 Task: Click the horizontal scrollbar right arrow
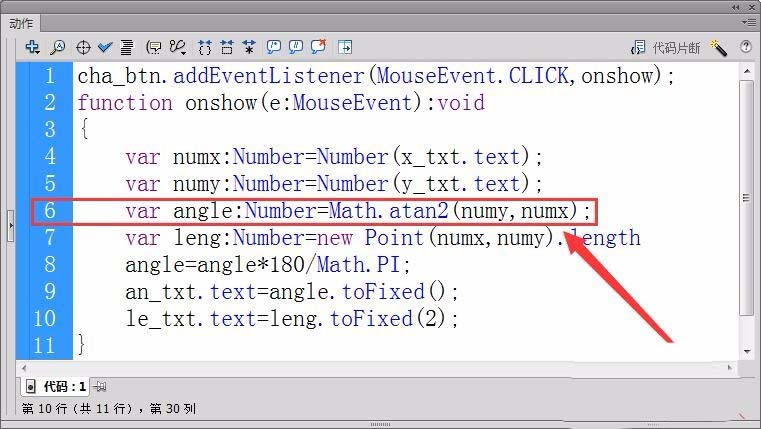pos(729,368)
